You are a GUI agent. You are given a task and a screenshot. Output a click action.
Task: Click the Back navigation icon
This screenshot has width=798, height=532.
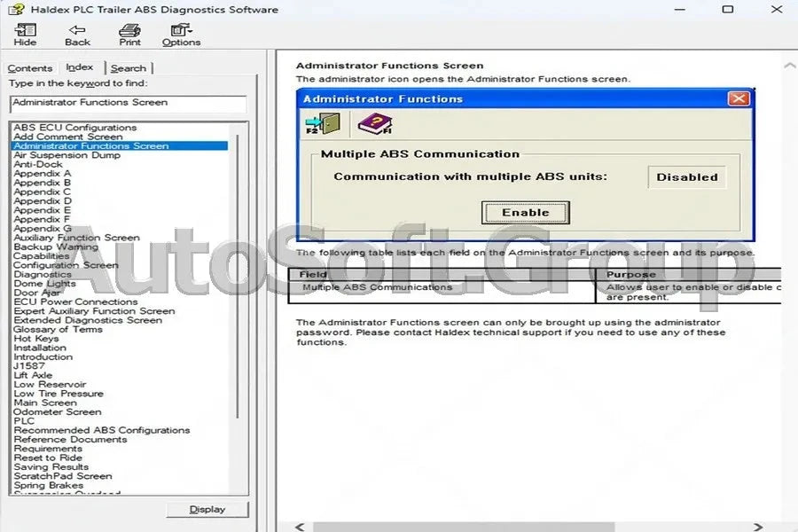click(x=77, y=35)
